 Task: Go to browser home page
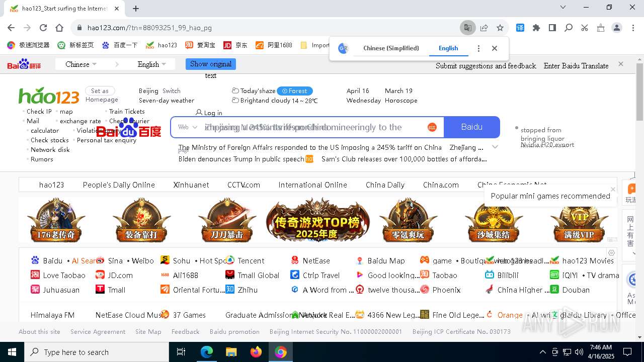pyautogui.click(x=59, y=28)
